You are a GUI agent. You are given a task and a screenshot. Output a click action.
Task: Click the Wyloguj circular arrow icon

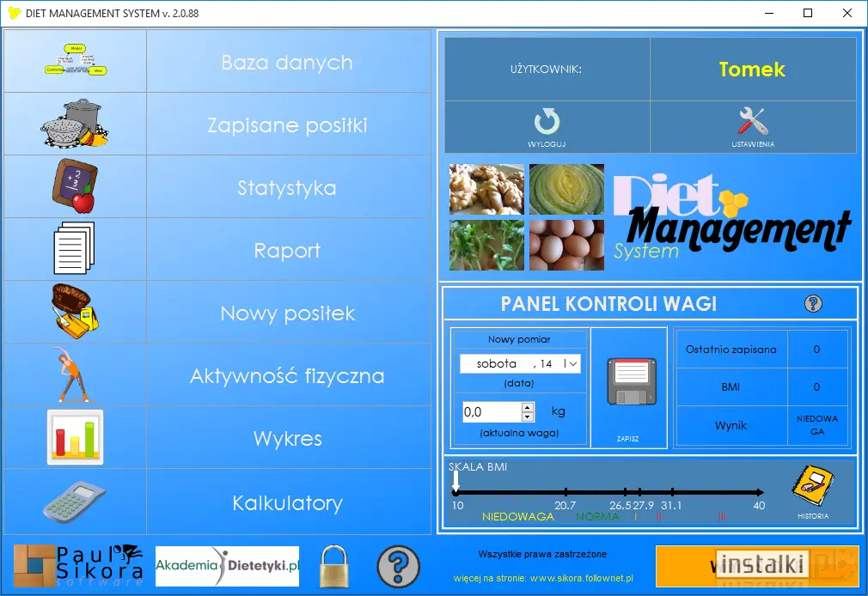click(547, 122)
